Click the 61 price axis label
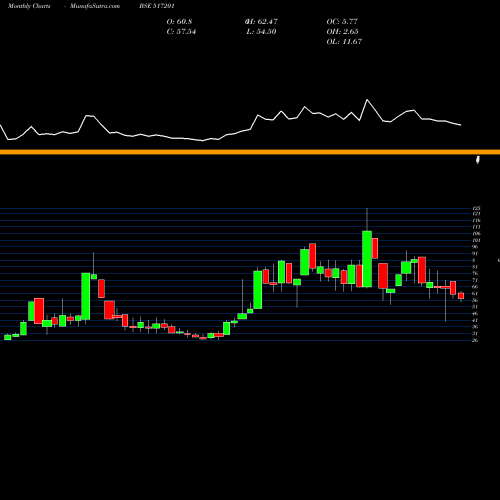Screen dimensions: 500x500 475,294
